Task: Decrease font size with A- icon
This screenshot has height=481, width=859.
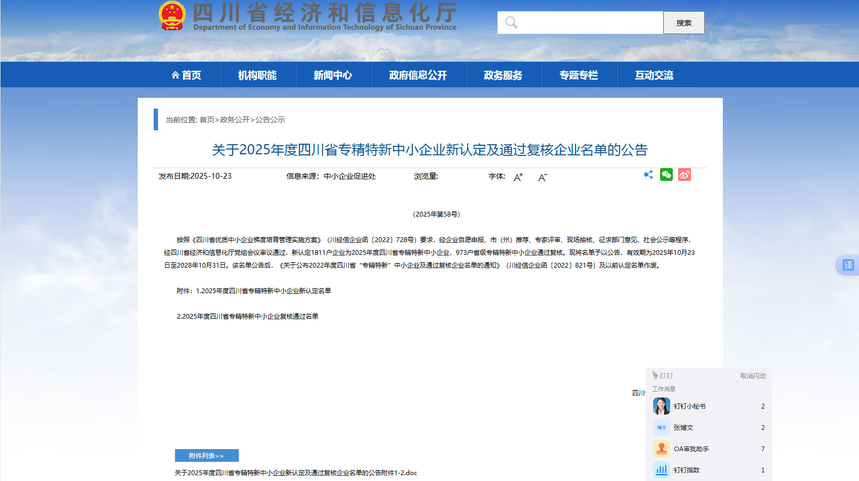Action: (x=542, y=177)
